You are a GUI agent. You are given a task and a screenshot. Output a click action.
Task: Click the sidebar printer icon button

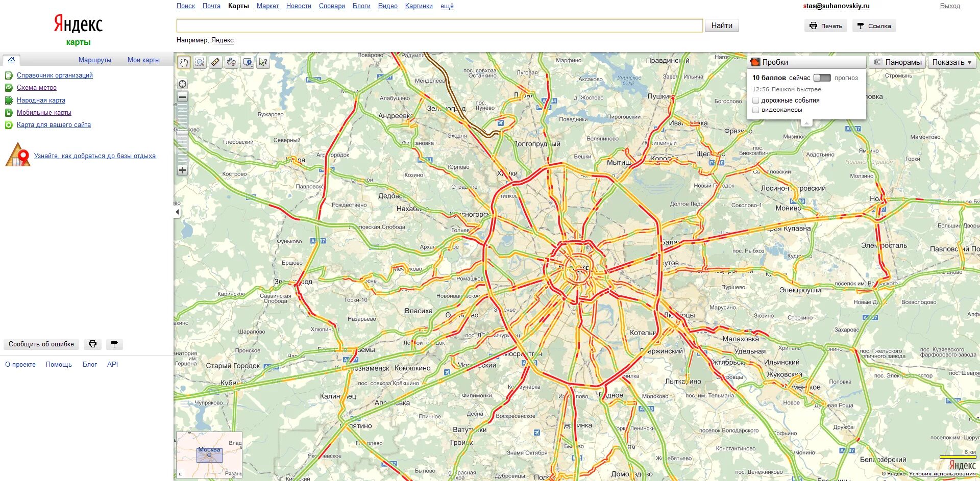pyautogui.click(x=92, y=344)
